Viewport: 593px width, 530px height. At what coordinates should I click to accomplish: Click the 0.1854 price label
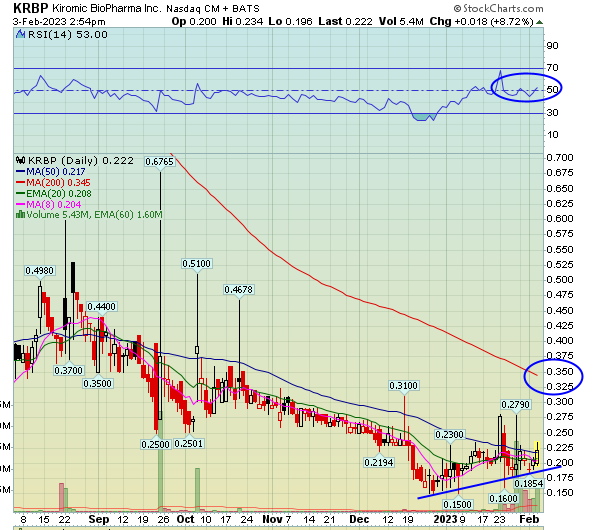[x=528, y=483]
